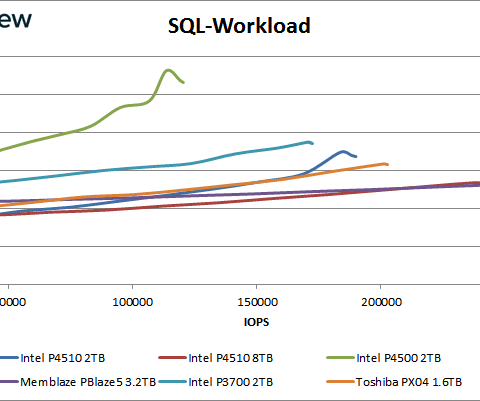Click the 200000 axis label
This screenshot has width=480, height=401.
381,302
